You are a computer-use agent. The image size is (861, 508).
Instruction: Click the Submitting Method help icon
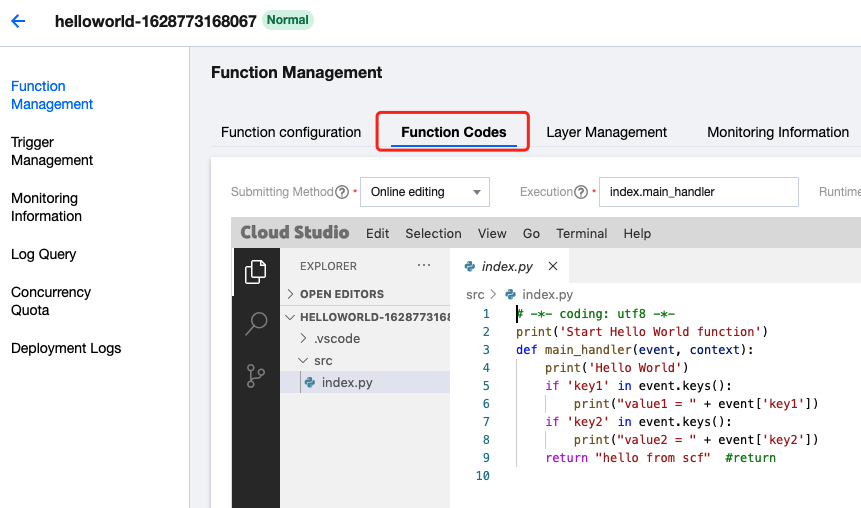pos(342,192)
